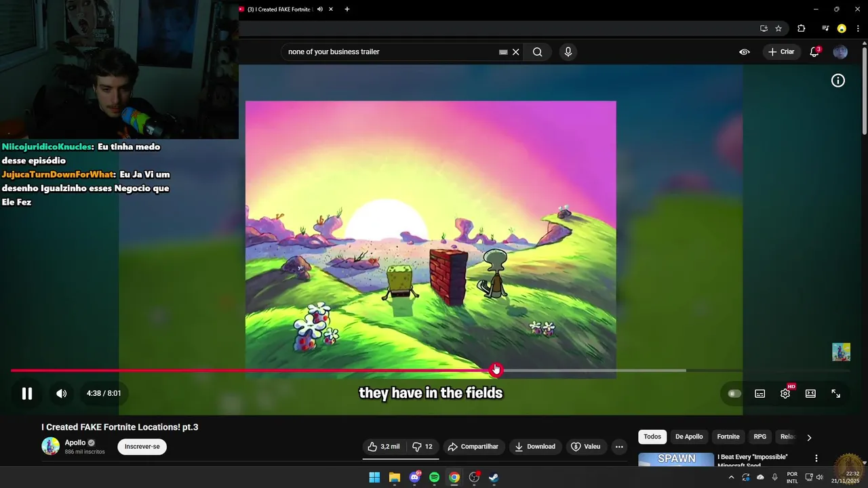This screenshot has width=868, height=488.
Task: Switch to theater mode in player
Action: point(810,393)
